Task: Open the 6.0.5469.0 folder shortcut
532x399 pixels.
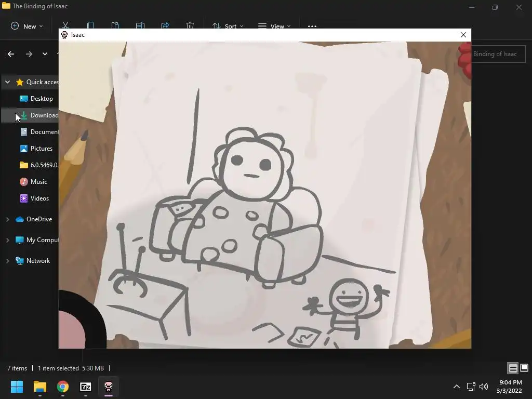Action: 38,165
